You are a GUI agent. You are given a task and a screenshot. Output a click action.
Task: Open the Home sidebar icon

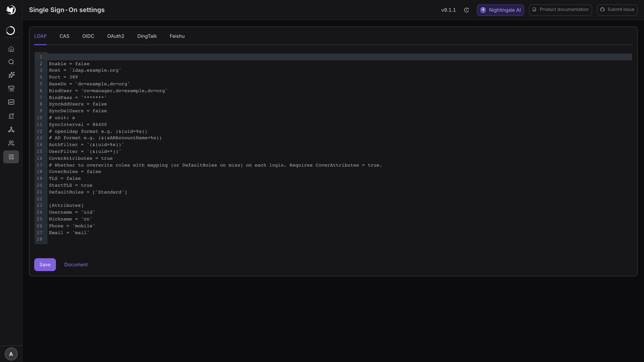click(x=11, y=49)
